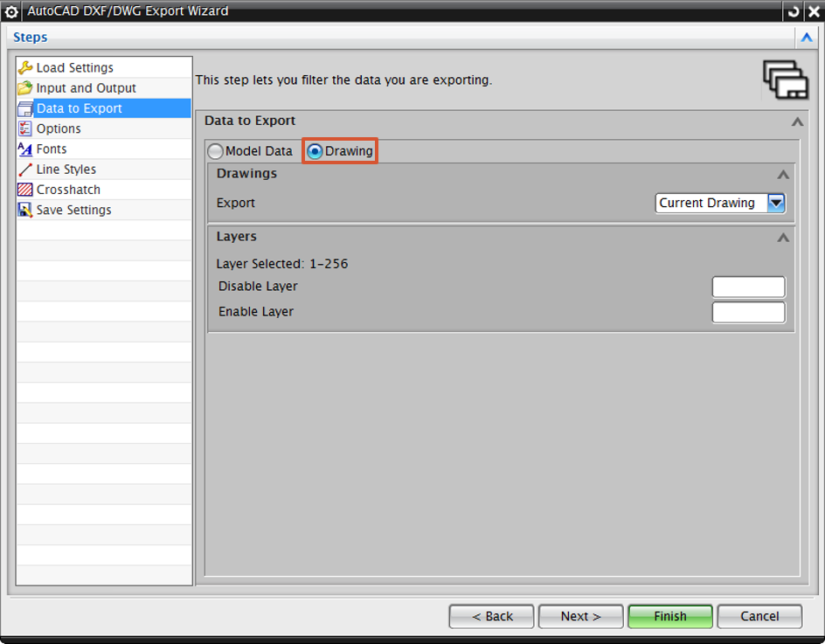Select the Drawing radio button
This screenshot has height=644, width=825.
[315, 151]
